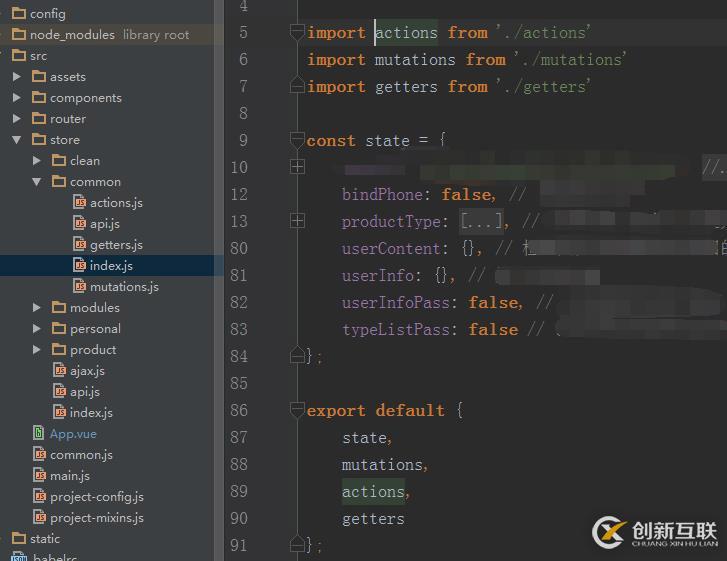Unfold productType array at line 13

point(297,221)
